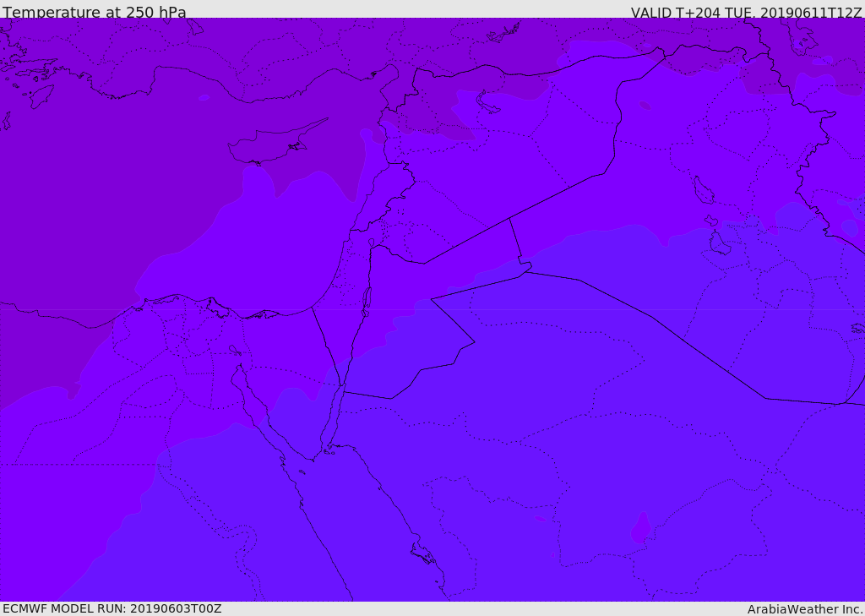Click Lake Razazza south of Lake Tharthar
865x616 pixels.
719,243
